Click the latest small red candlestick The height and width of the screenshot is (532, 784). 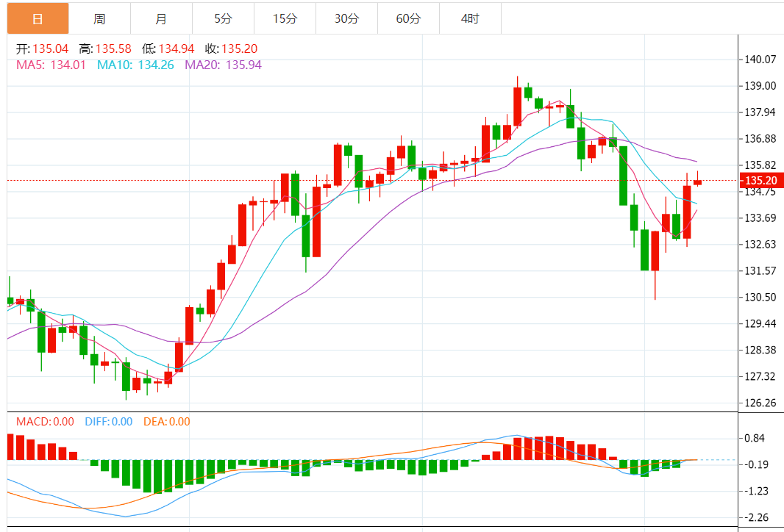pyautogui.click(x=697, y=181)
